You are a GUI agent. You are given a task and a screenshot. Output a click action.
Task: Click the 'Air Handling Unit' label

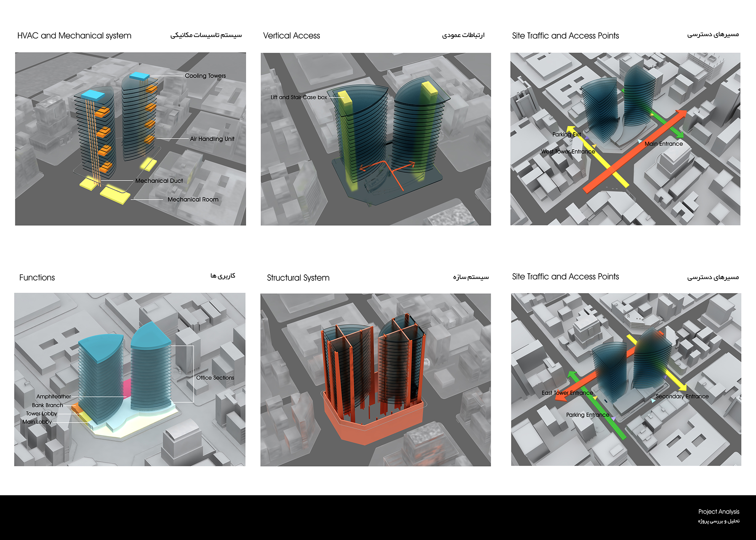pyautogui.click(x=212, y=139)
